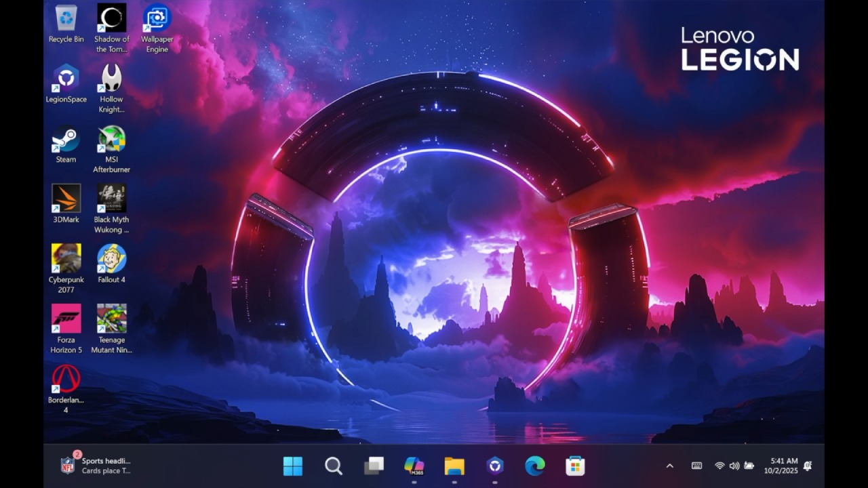
Task: Select the 3DMark desktop shortcut
Action: click(66, 204)
